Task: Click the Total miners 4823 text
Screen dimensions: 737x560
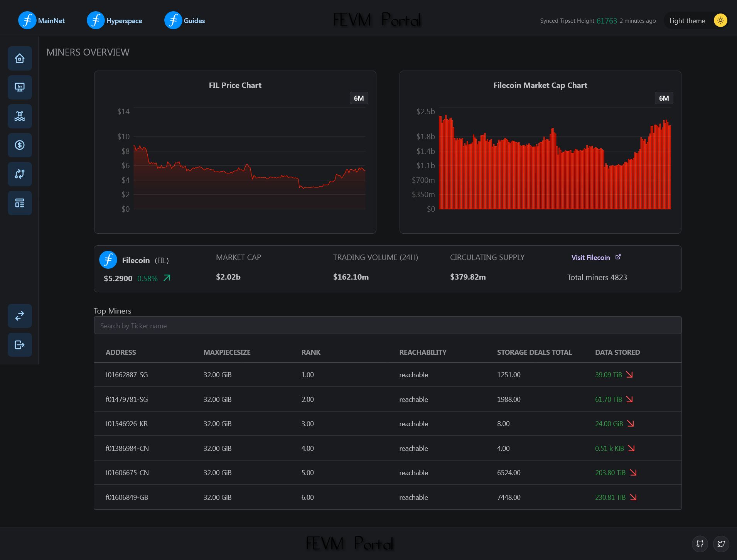Action: click(x=597, y=277)
